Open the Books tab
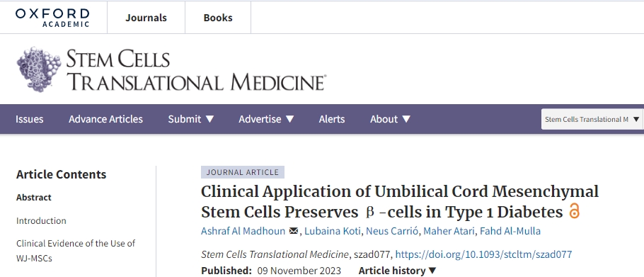 [218, 18]
